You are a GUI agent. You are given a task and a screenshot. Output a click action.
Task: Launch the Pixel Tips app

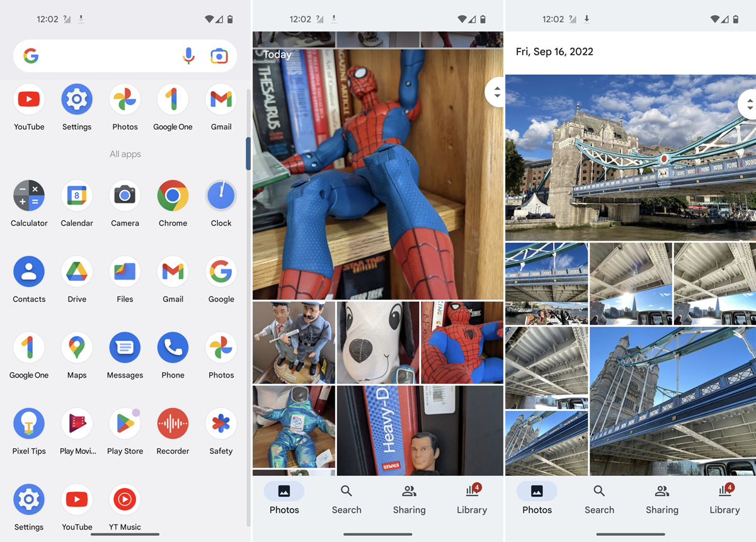[x=29, y=424]
